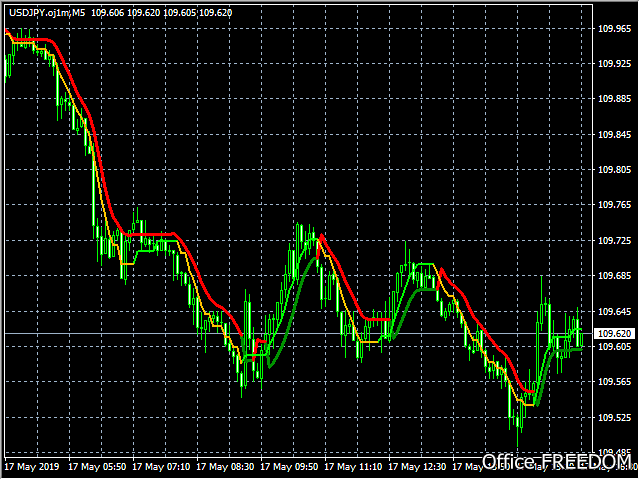
Task: Click the 109.605 price axis label
Action: click(614, 347)
